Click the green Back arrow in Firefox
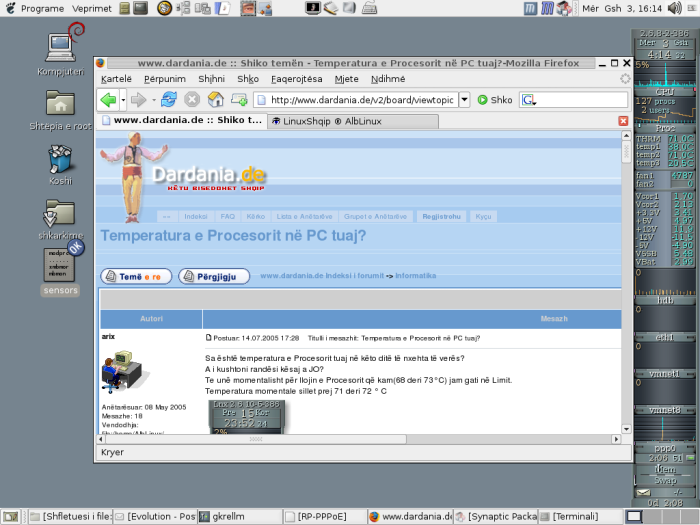Image resolution: width=700 pixels, height=525 pixels. tap(108, 100)
